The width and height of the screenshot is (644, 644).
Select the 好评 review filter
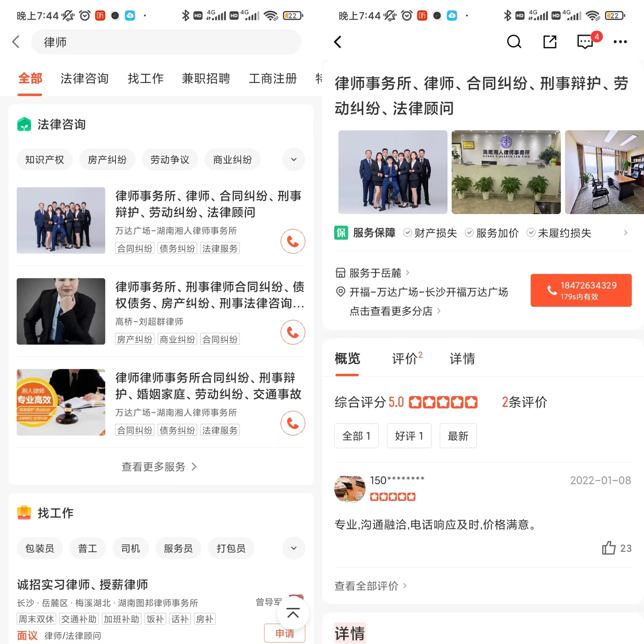pyautogui.click(x=409, y=436)
